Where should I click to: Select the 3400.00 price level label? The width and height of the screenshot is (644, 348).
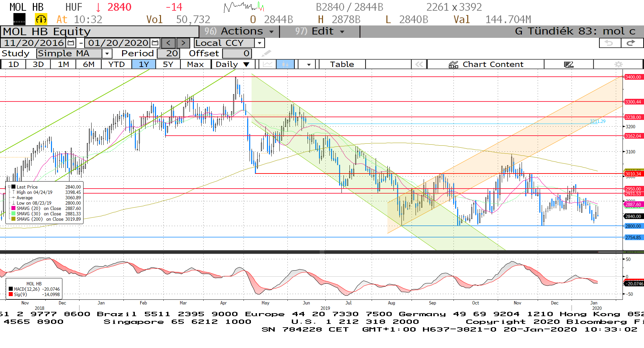[x=633, y=77]
